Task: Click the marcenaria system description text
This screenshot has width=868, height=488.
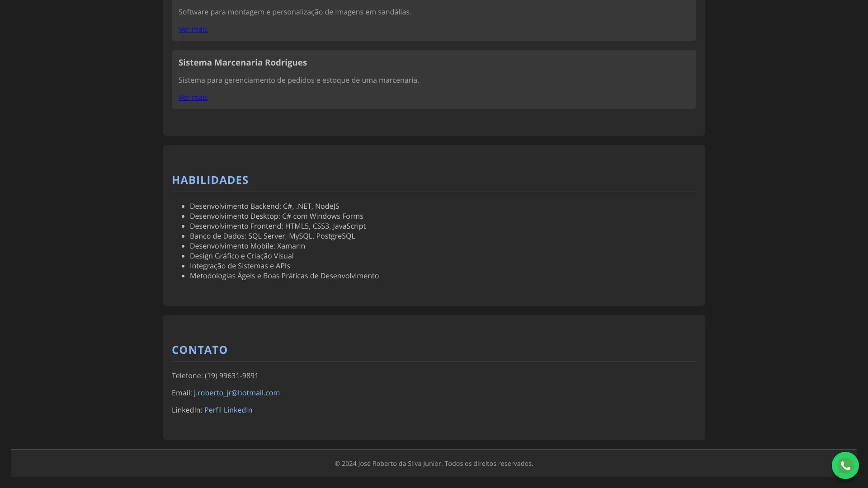Action: pos(299,80)
